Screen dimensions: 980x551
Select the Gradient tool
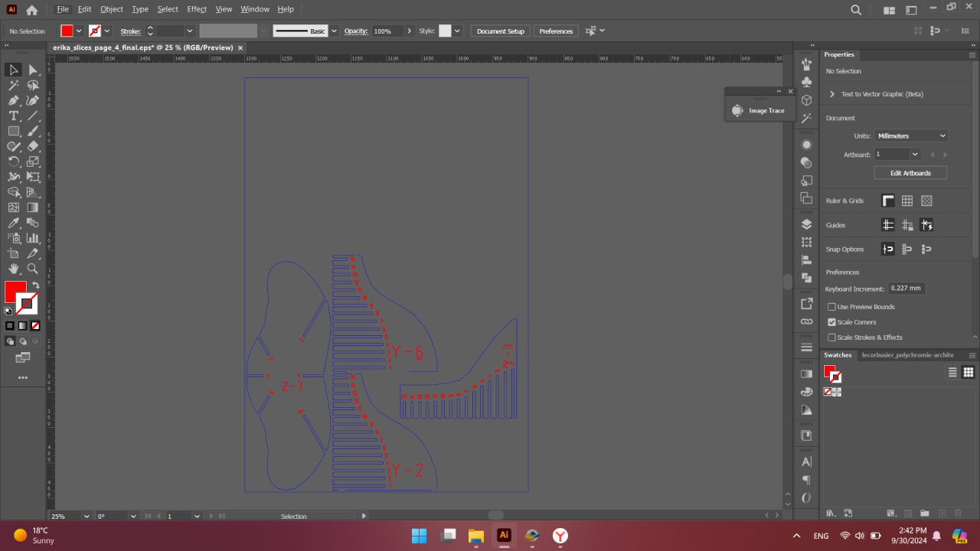click(33, 207)
